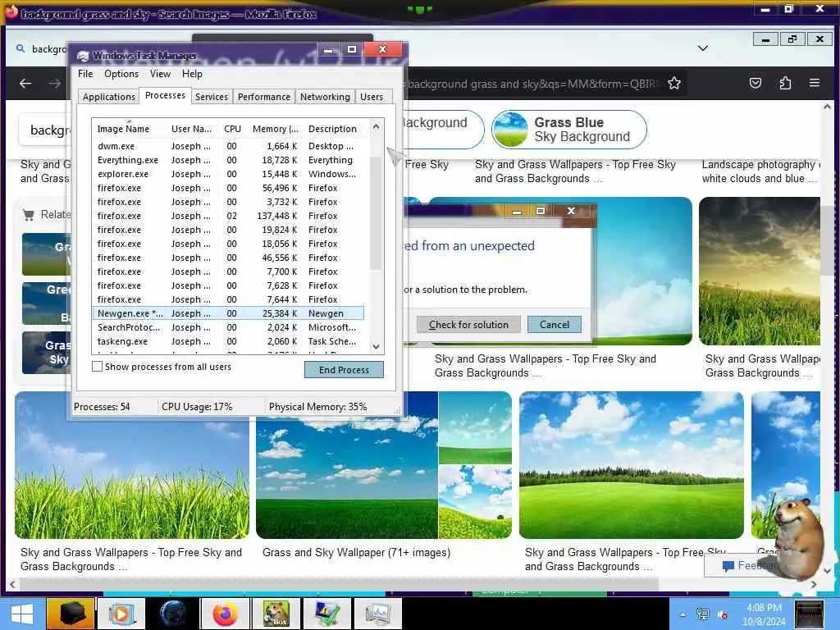Click the search magnifier icon in Firefox tab bar
840x630 pixels.
click(x=21, y=48)
